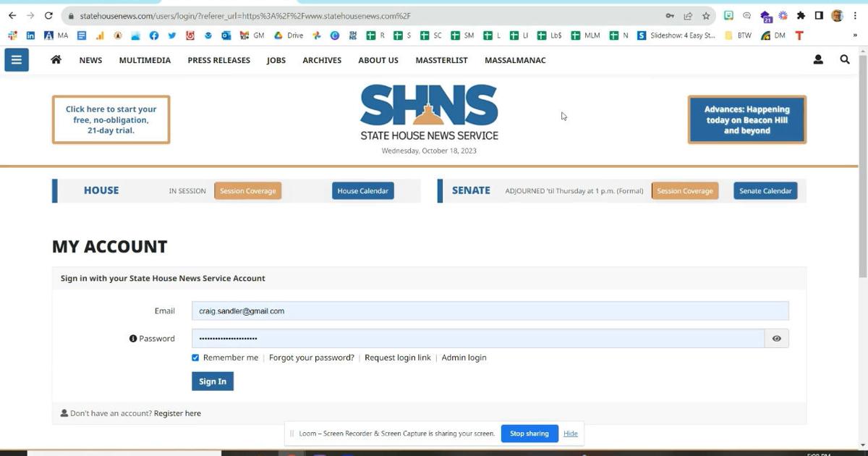The height and width of the screenshot is (456, 868).
Task: Open the ABOUT US menu
Action: coord(378,60)
